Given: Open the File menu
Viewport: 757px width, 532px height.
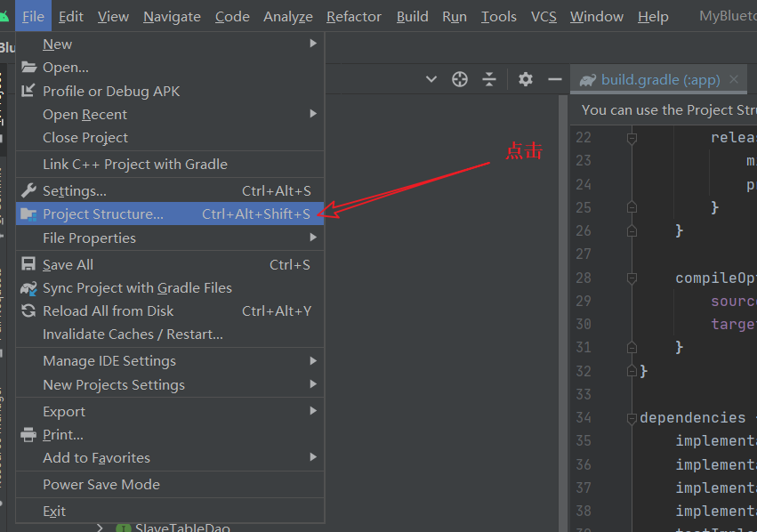Looking at the screenshot, I should point(33,16).
